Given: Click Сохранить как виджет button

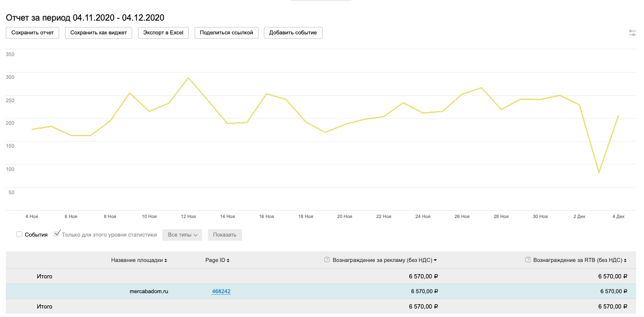Looking at the screenshot, I should point(98,33).
